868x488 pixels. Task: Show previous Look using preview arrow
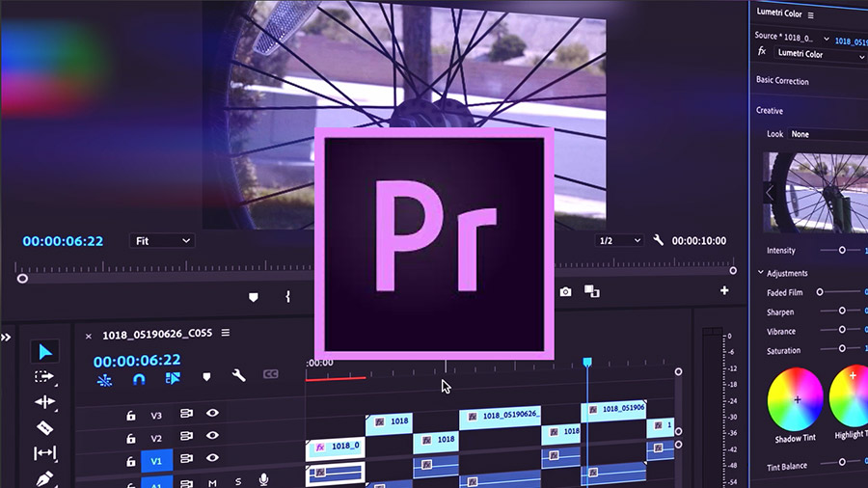770,193
